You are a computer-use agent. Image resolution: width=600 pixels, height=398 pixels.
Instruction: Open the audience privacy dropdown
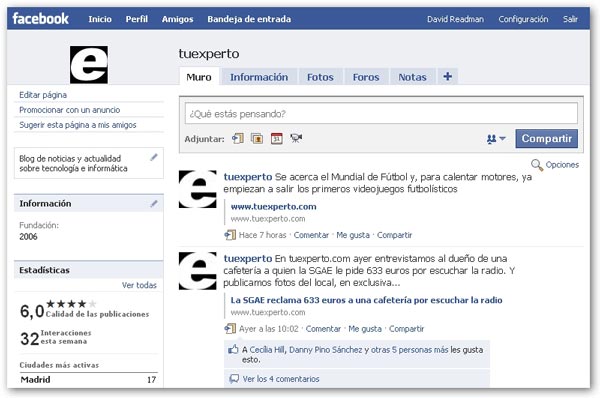[496, 139]
